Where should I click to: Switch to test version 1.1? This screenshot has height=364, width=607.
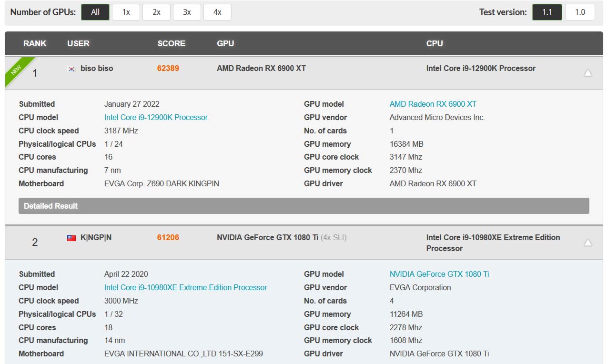pos(547,12)
